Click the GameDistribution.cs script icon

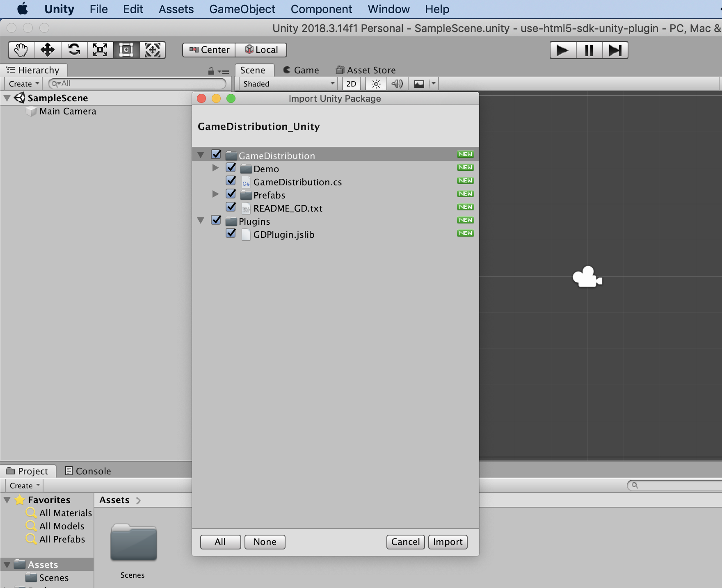click(x=246, y=182)
